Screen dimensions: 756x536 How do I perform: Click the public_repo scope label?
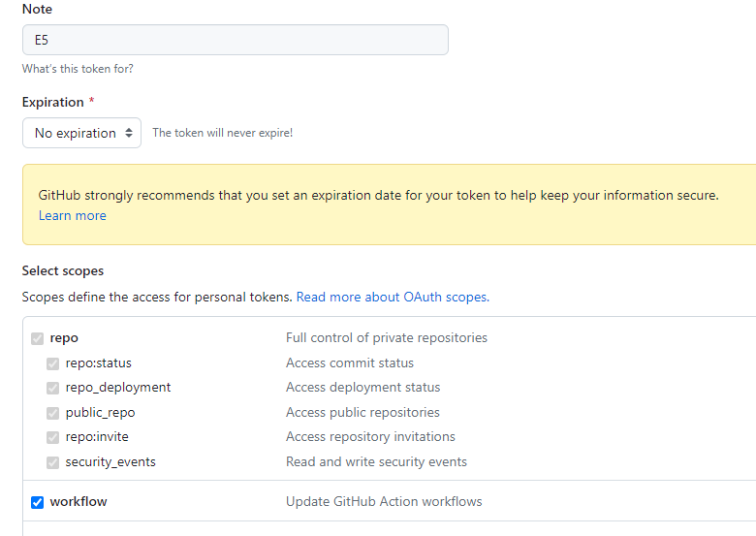pyautogui.click(x=100, y=412)
